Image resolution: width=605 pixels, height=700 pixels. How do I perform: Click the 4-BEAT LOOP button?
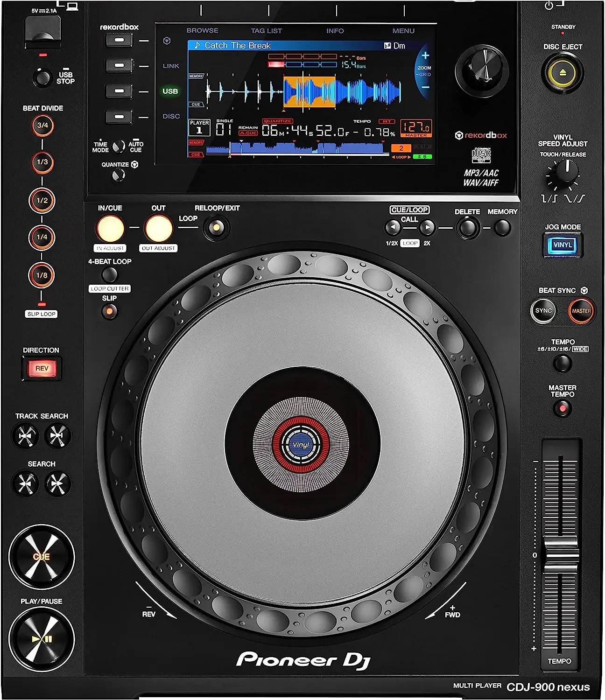coord(109,274)
